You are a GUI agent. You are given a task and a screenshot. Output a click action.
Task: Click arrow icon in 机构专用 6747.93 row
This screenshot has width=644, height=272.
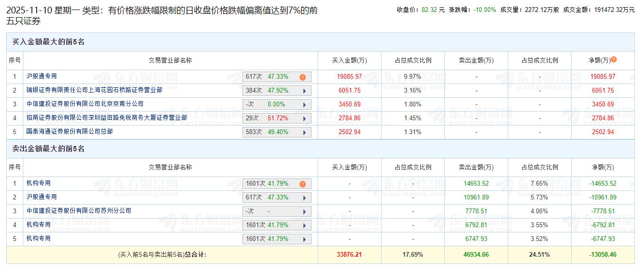304,239
